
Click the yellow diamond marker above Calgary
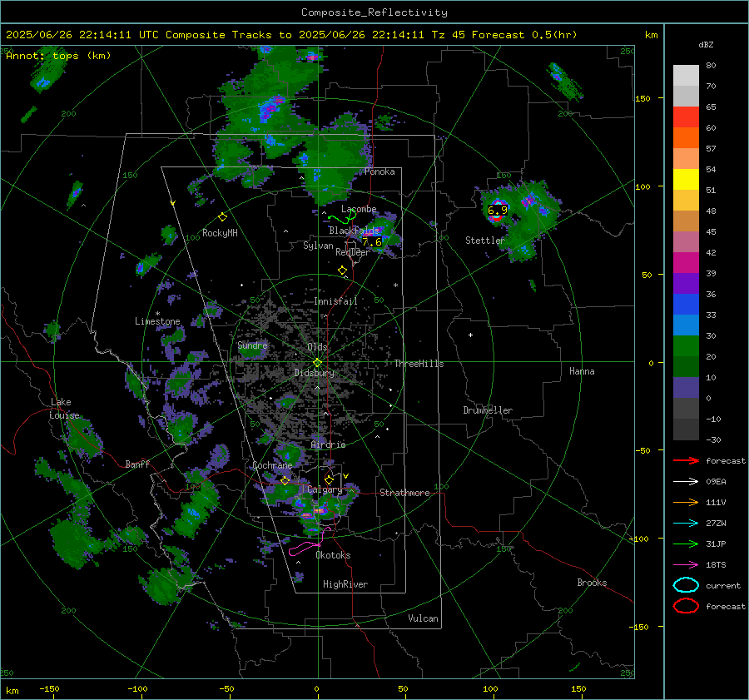coord(329,479)
